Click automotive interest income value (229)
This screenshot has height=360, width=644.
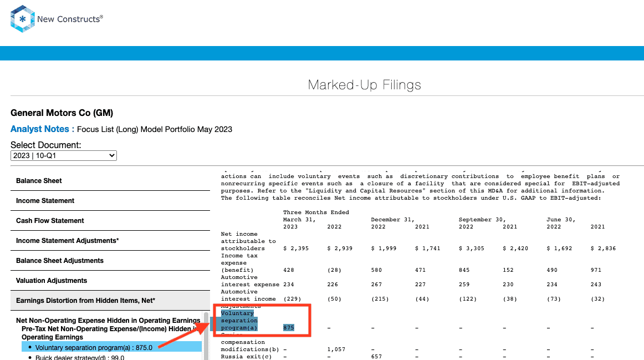[x=293, y=299]
